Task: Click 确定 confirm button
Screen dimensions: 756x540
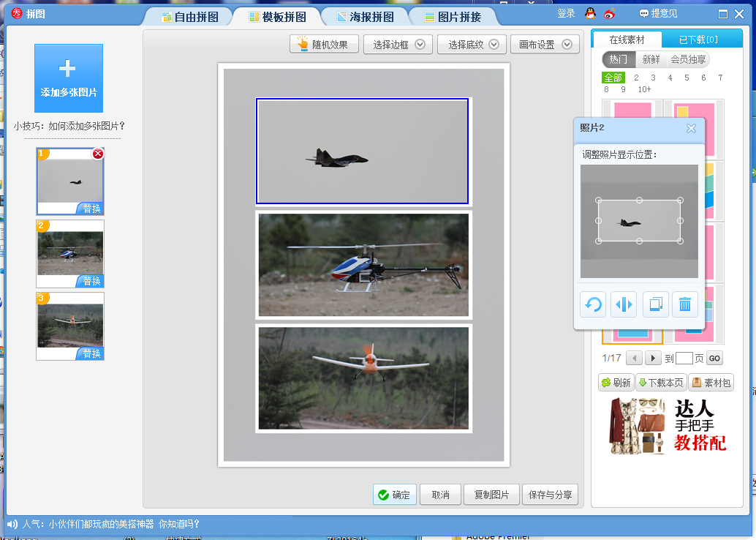Action: coord(394,495)
